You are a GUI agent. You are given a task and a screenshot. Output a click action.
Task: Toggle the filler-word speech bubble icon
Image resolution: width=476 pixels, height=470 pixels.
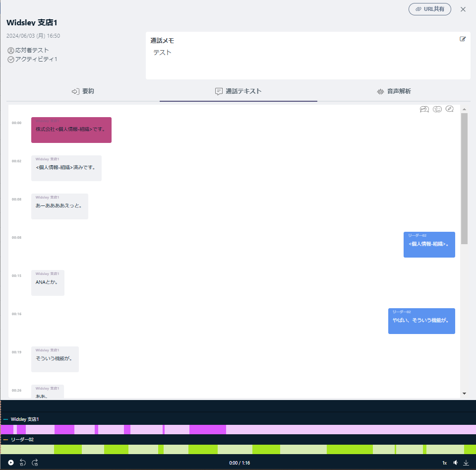[424, 109]
